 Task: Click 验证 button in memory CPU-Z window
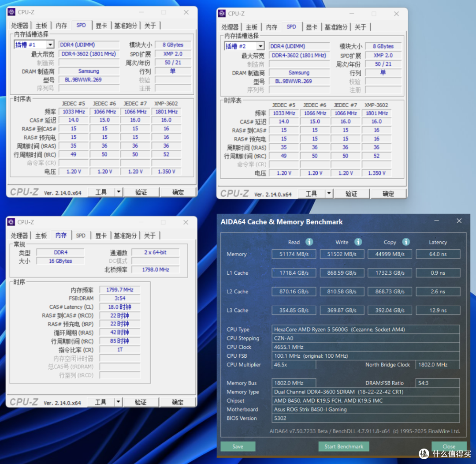(141, 402)
